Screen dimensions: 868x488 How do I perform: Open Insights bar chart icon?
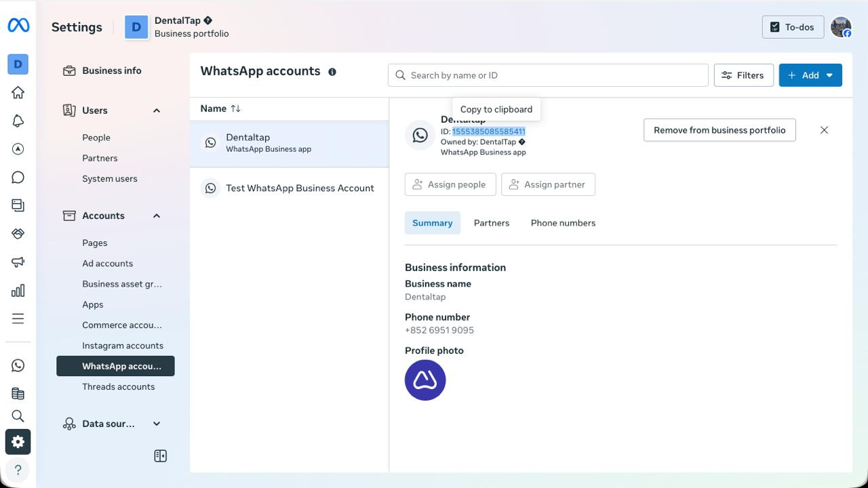pos(18,291)
